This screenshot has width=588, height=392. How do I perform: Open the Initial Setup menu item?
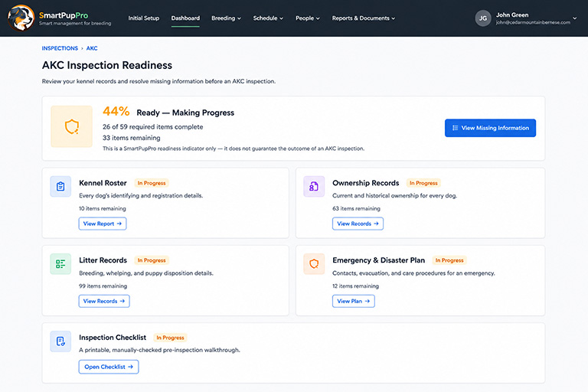[x=144, y=18]
